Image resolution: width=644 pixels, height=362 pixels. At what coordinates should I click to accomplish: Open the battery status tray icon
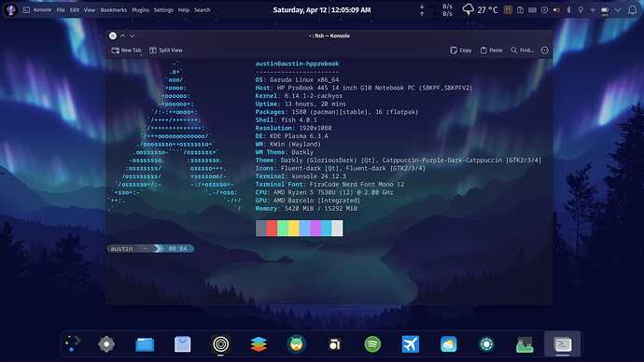[605, 10]
